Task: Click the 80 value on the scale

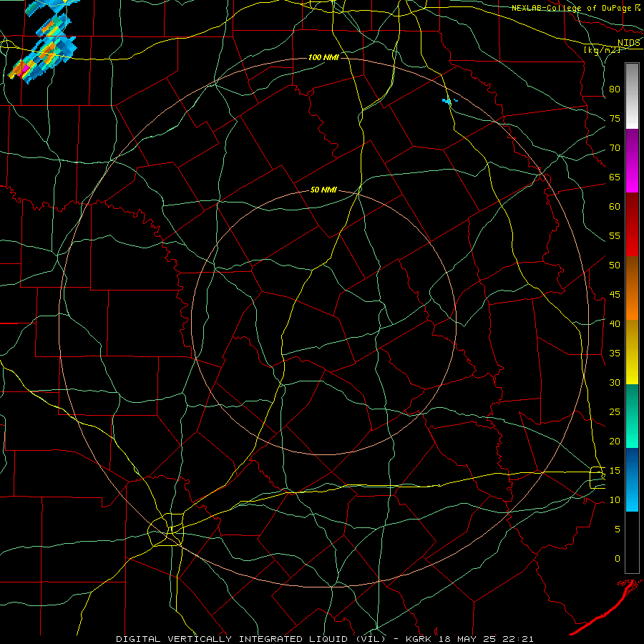Action: (615, 89)
